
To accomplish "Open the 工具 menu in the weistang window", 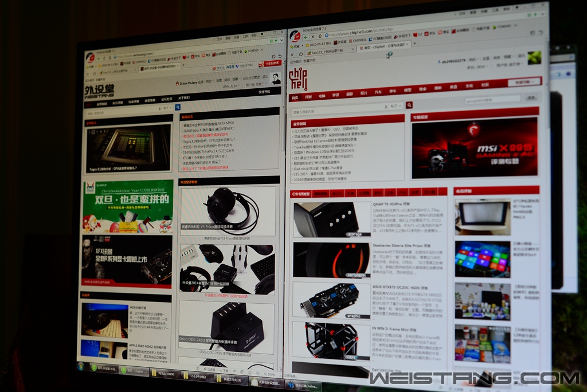I will [245, 37].
